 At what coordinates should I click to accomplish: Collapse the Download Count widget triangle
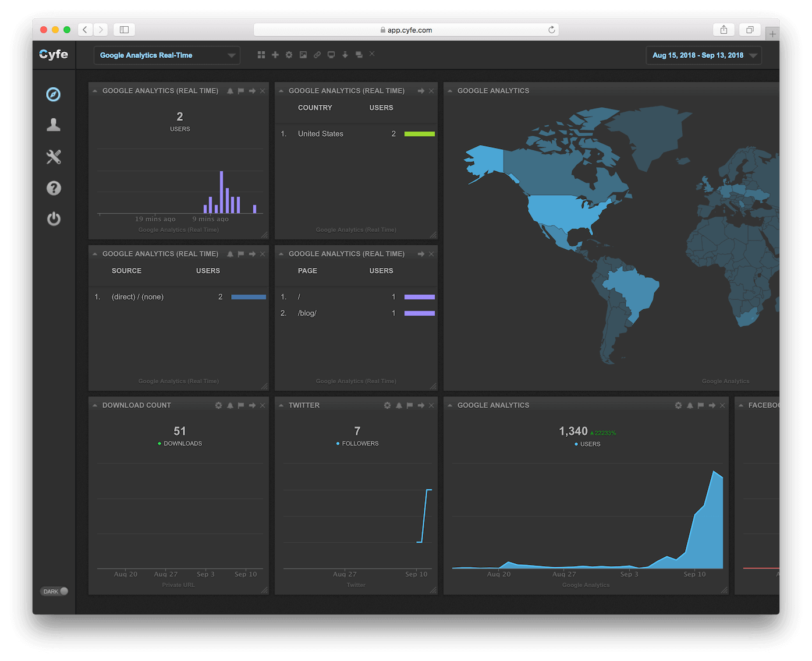pyautogui.click(x=95, y=405)
